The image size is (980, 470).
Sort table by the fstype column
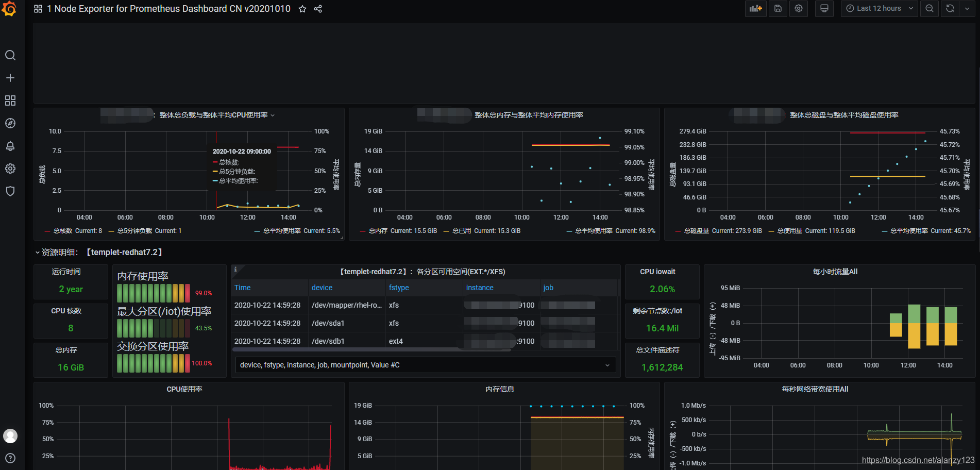pos(399,288)
